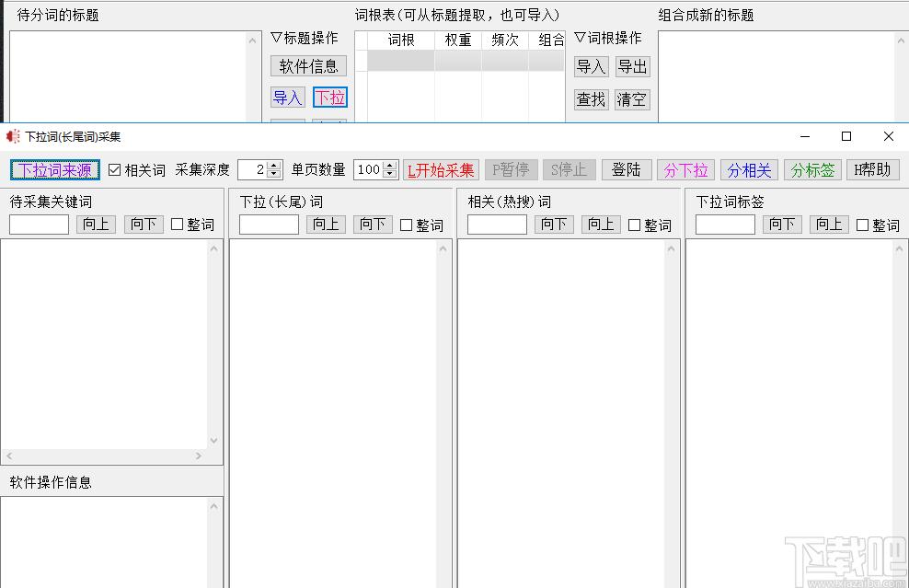The width and height of the screenshot is (909, 588).
Task: Increase 单页数量 with the up spinner arrow
Action: tap(390, 165)
